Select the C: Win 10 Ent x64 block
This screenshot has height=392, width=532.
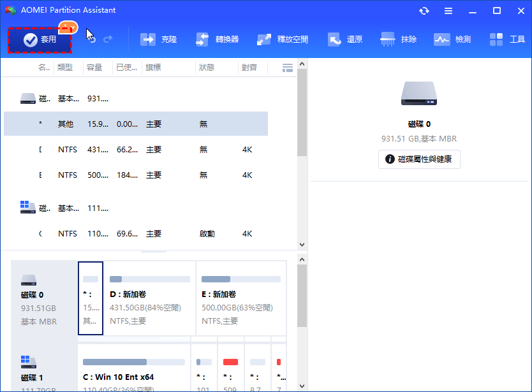click(x=133, y=368)
